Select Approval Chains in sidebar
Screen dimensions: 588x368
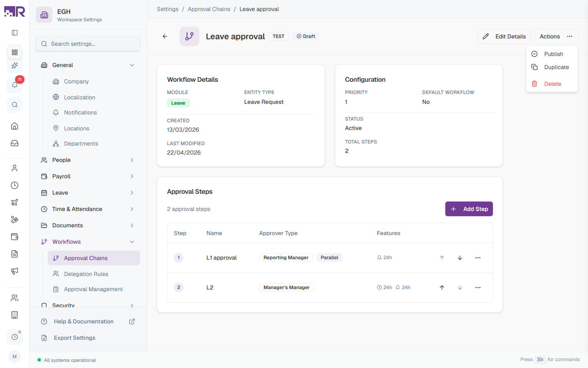click(x=94, y=258)
